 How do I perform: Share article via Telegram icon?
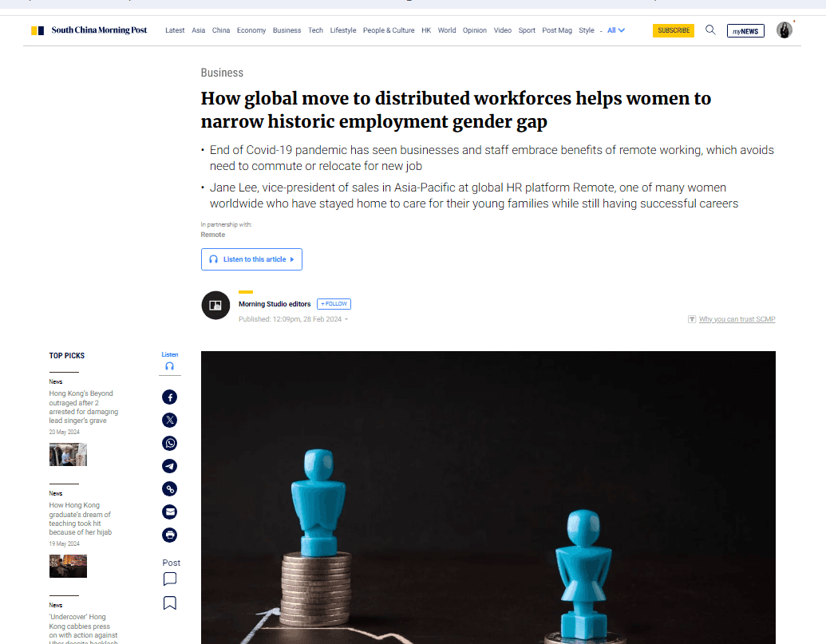click(x=170, y=466)
